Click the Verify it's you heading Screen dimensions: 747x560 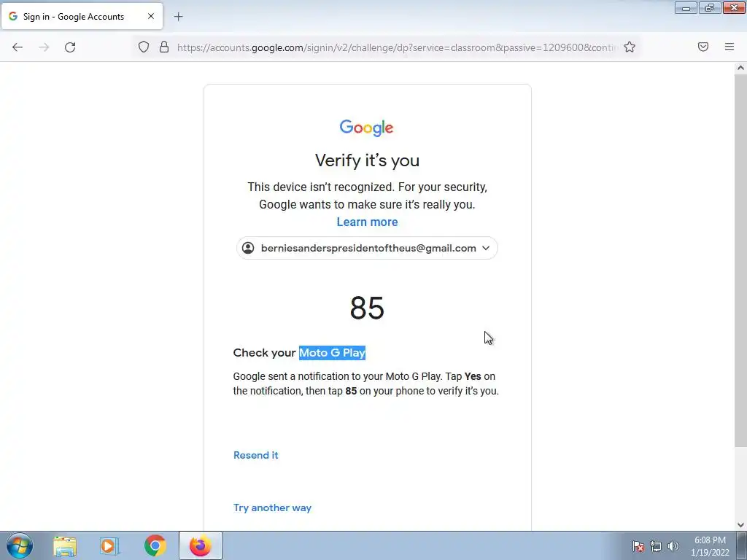367,160
